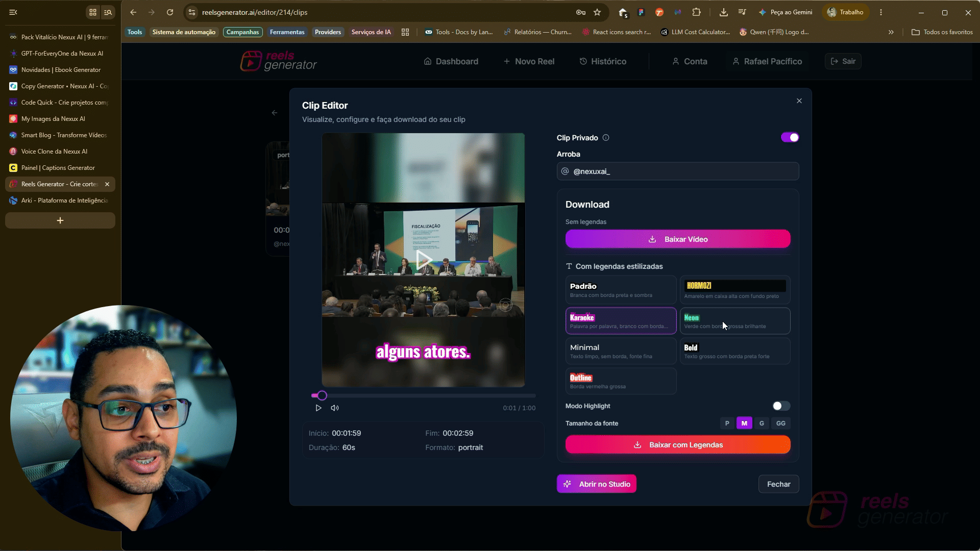The image size is (980, 551).
Task: Bookmark page with the star icon
Action: click(597, 12)
